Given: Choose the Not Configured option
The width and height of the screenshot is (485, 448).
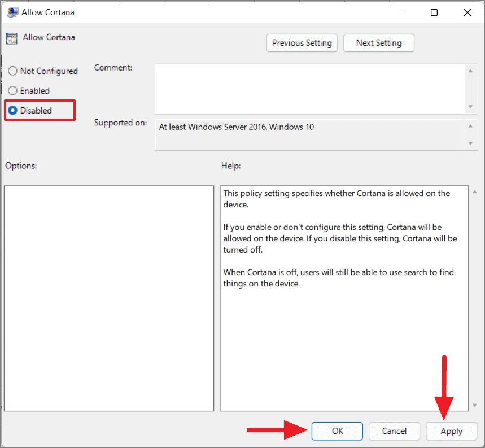Looking at the screenshot, I should 12,71.
